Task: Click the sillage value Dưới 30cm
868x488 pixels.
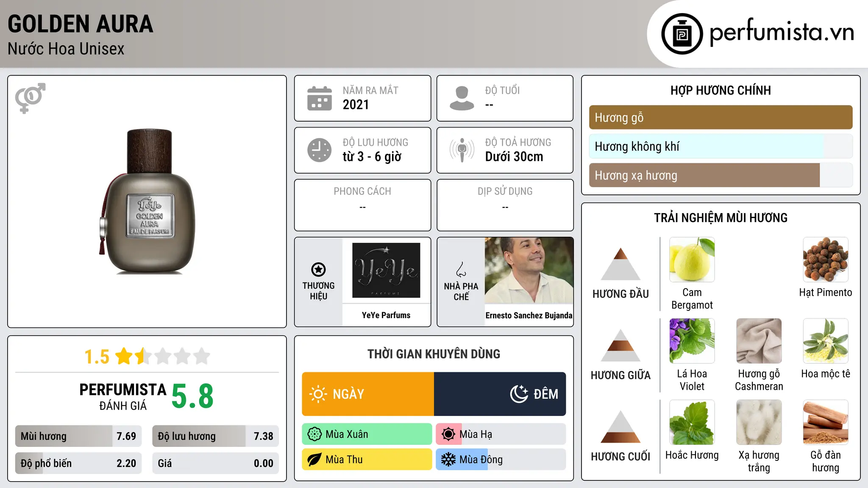Action: (x=514, y=157)
